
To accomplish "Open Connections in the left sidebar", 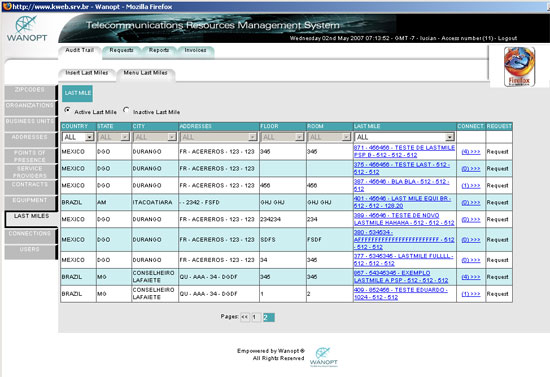I will coord(30,234).
